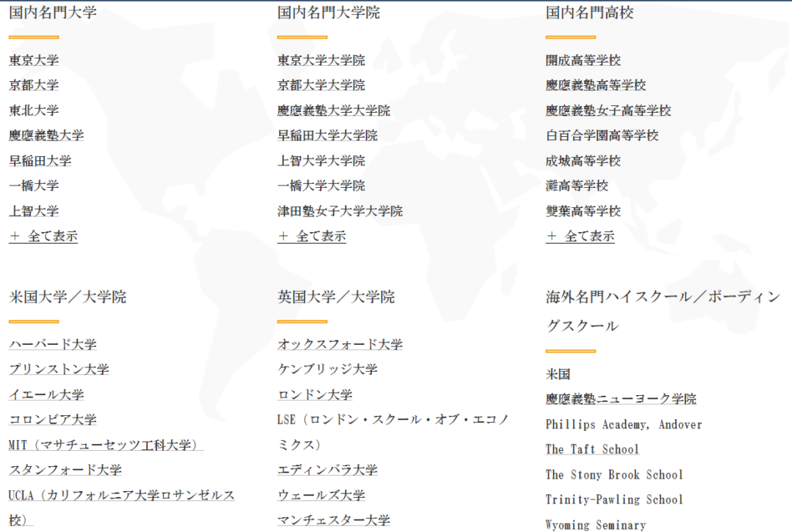Open 東京大学大学院 link
This screenshot has width=792, height=532.
pos(321,60)
